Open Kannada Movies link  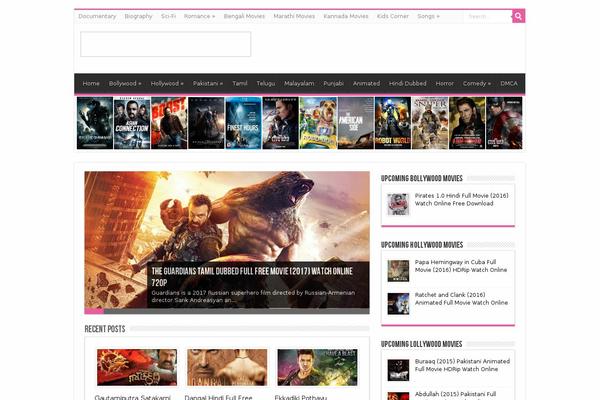346,16
